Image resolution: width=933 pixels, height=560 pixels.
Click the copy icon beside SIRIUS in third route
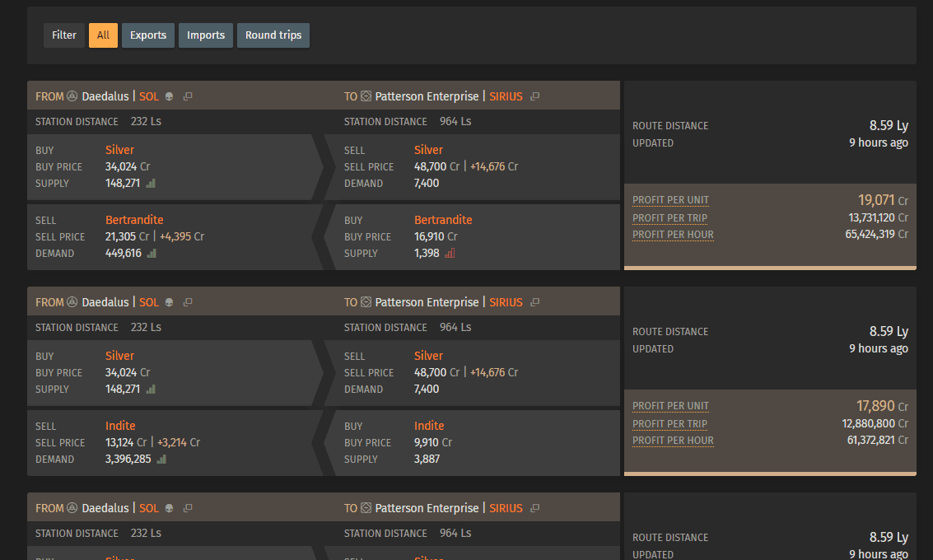tap(535, 508)
